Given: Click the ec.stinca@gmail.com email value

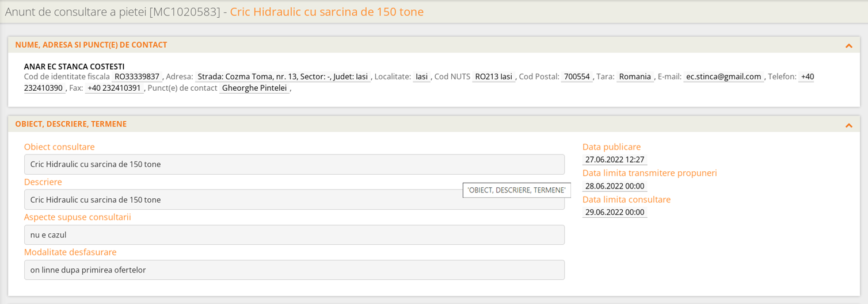Looking at the screenshot, I should [724, 76].
